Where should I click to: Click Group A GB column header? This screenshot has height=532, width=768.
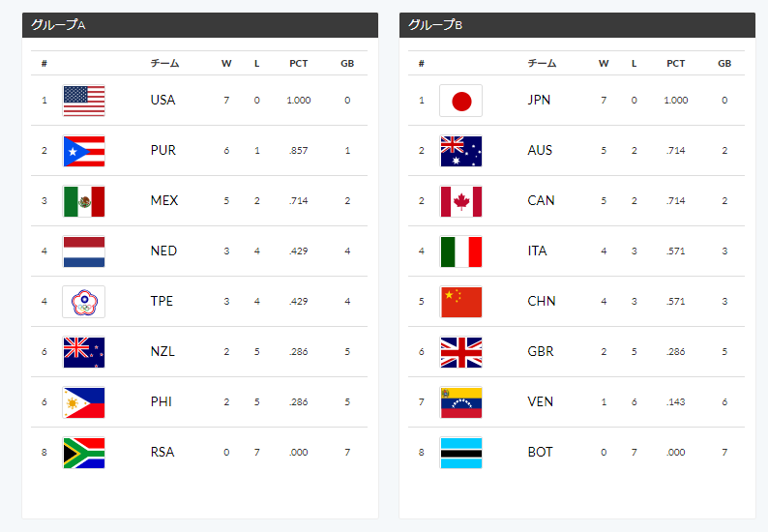347,63
